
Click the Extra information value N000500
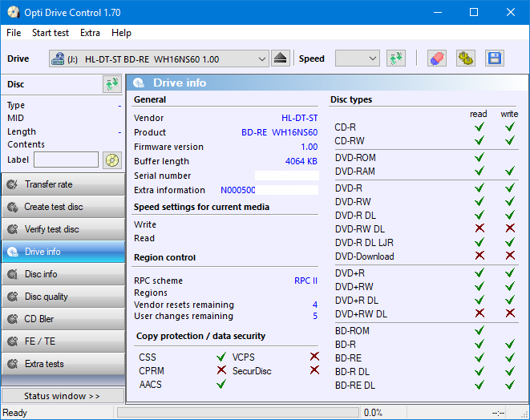238,190
